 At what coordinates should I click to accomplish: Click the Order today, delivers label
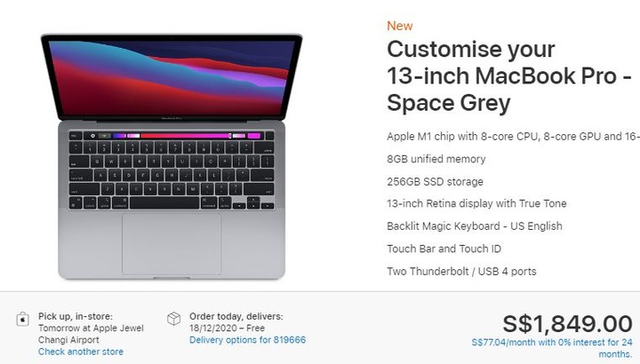click(236, 316)
